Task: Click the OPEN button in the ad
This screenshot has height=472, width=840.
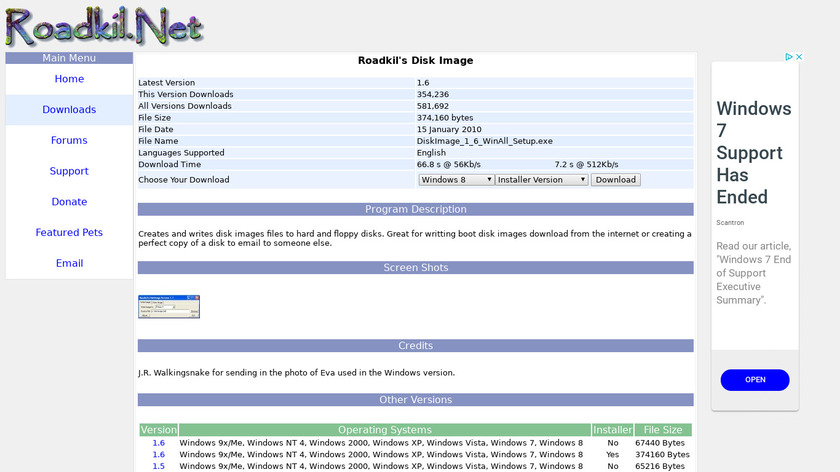Action: click(x=755, y=380)
